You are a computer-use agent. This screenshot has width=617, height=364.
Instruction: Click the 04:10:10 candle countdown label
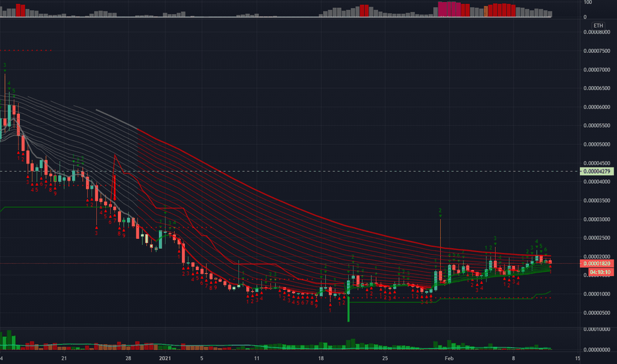[x=600, y=272]
